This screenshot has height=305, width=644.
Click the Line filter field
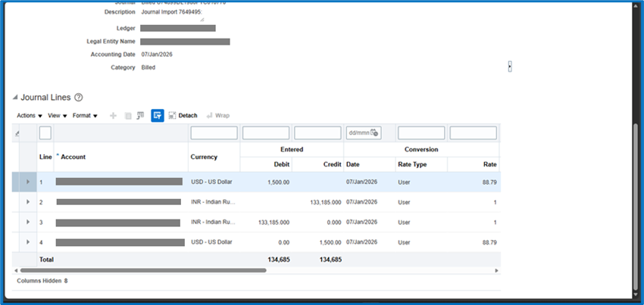point(45,133)
